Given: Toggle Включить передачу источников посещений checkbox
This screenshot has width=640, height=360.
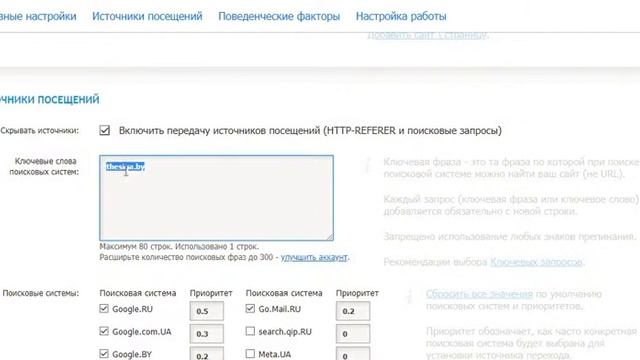Looking at the screenshot, I should 104,130.
